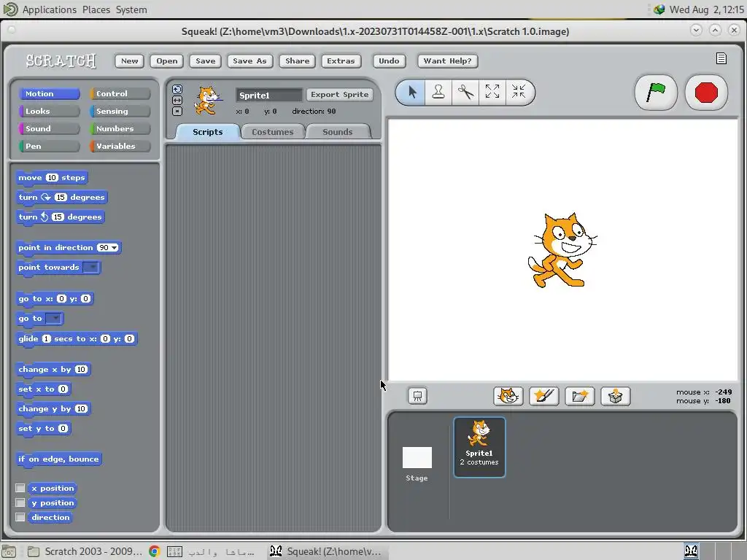This screenshot has height=560, width=747.
Task: Choose sprite from file folder button
Action: tap(580, 396)
